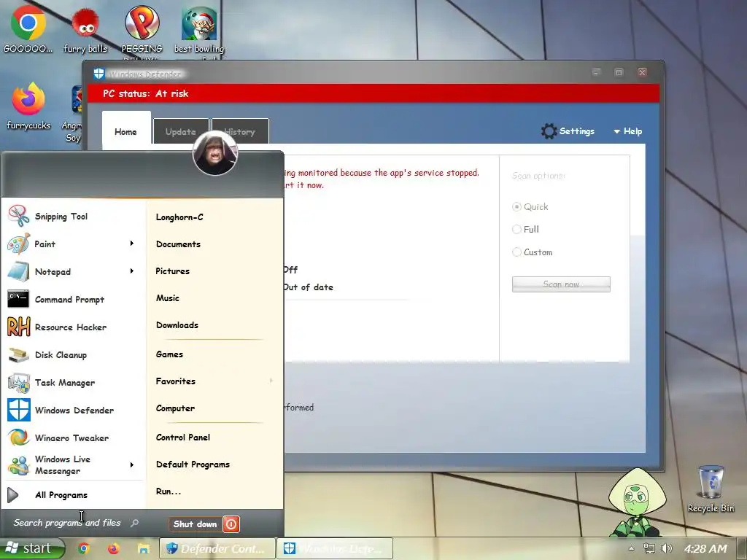This screenshot has width=747, height=560.
Task: Click the Scan now button
Action: pos(561,284)
